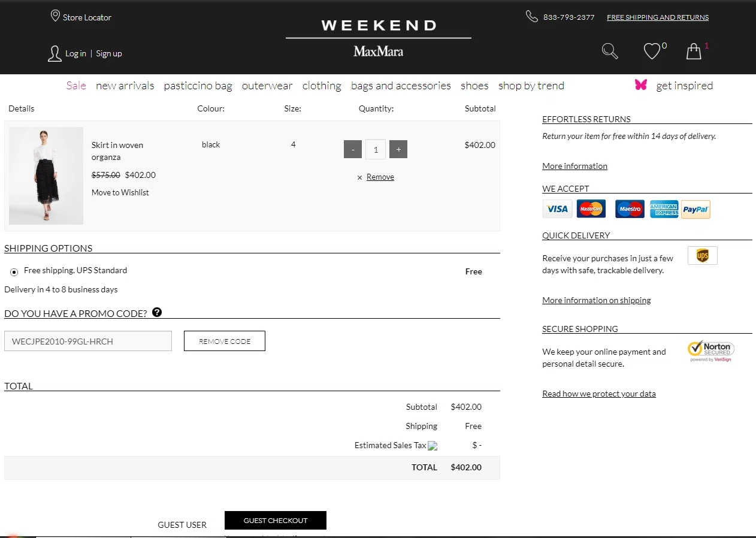This screenshot has width=756, height=538.
Task: Click the TOTAL $402.00 amount
Action: coord(466,467)
